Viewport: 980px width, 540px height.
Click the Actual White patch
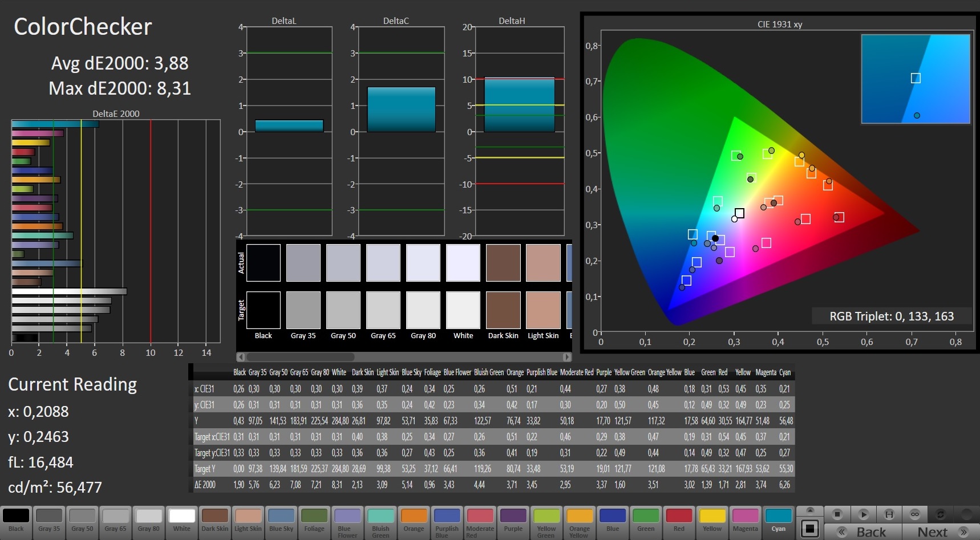(463, 263)
